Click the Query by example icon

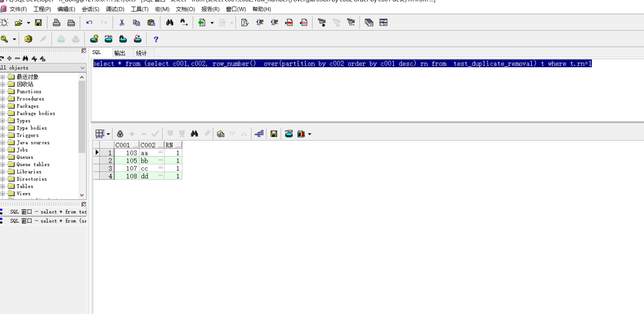(220, 134)
